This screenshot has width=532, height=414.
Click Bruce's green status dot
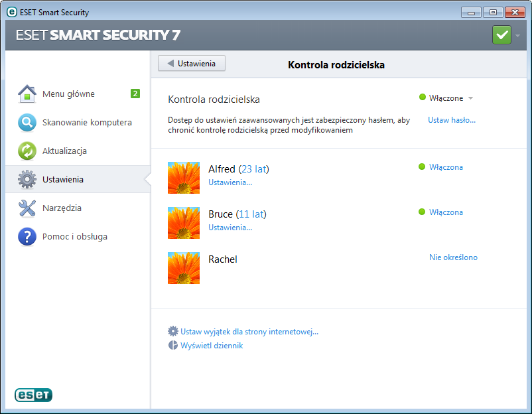pyautogui.click(x=422, y=212)
